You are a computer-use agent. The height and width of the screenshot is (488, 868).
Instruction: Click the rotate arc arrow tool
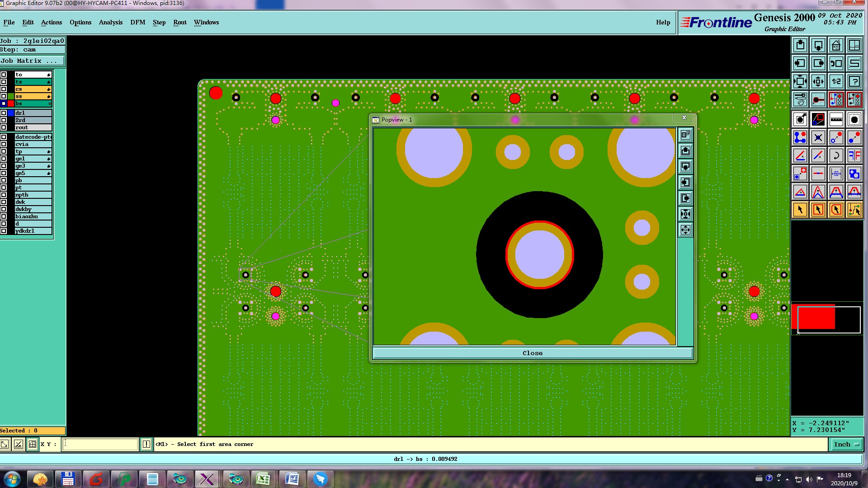[836, 156]
